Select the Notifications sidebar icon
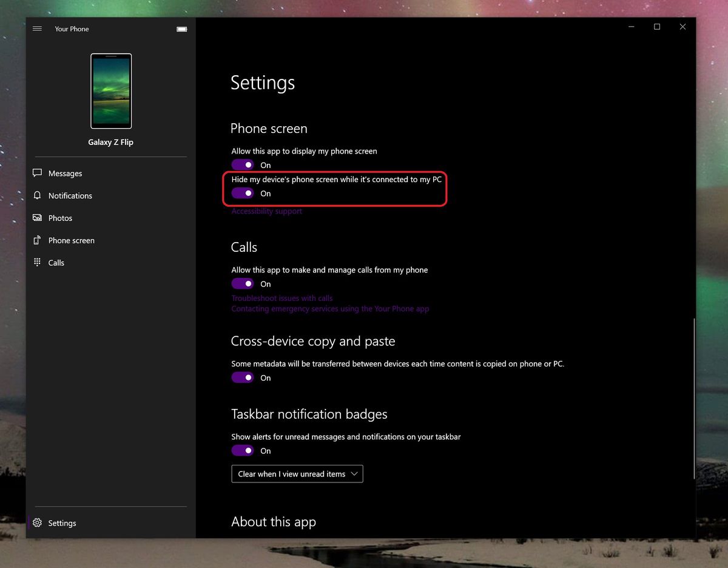The image size is (728, 568). pos(38,195)
